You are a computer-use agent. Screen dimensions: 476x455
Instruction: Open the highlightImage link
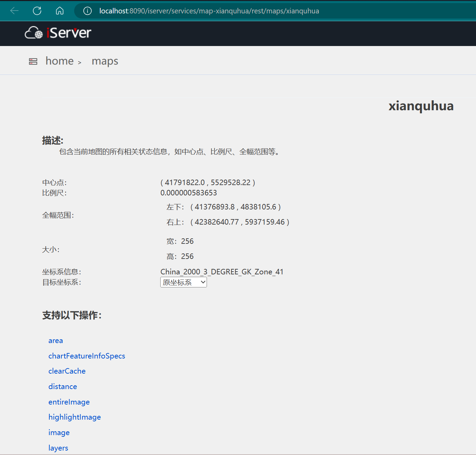point(74,417)
